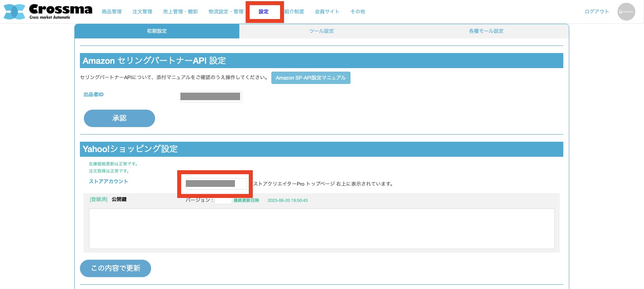Open the user avatar profile icon
The width and height of the screenshot is (644, 289).
click(626, 11)
